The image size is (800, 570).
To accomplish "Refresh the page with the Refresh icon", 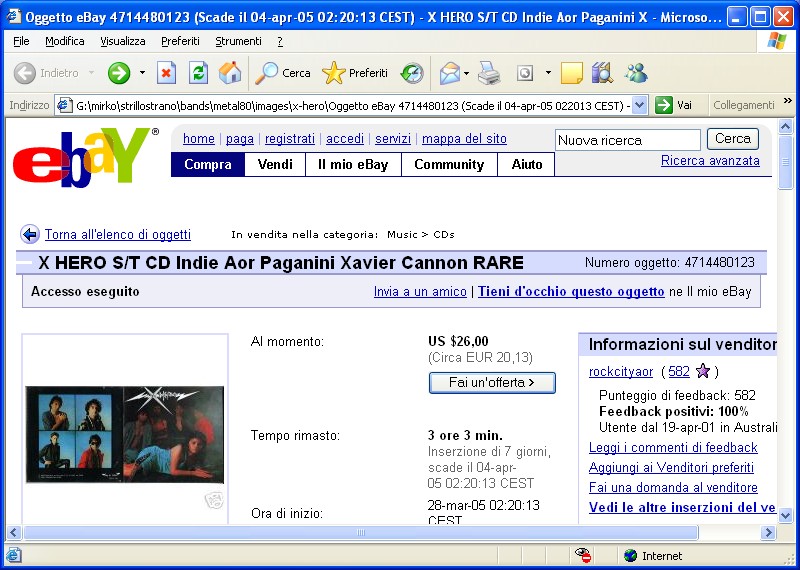I will pos(198,73).
